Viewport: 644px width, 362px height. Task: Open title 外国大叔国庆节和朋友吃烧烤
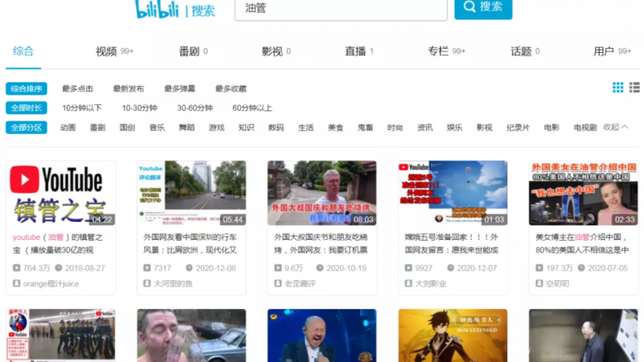321,243
